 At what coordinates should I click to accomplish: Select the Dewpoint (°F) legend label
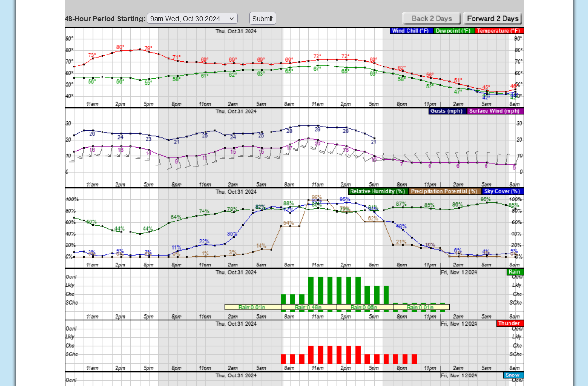[454, 31]
